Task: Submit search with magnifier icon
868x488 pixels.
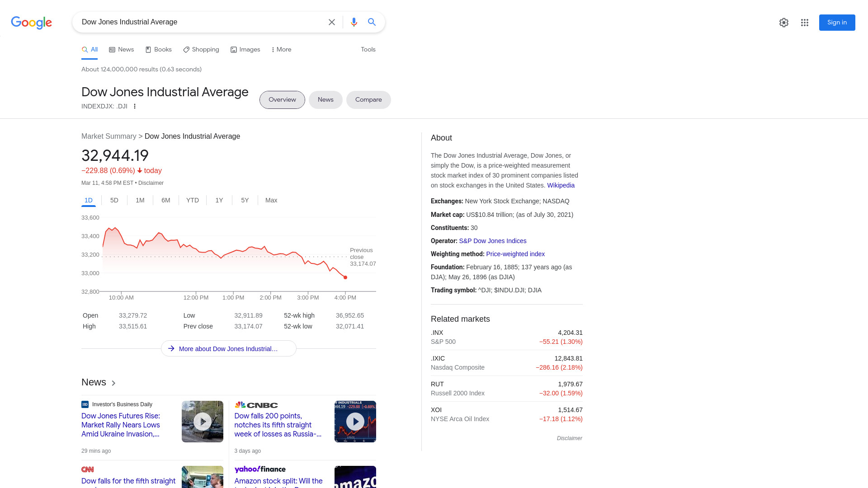Action: click(372, 22)
